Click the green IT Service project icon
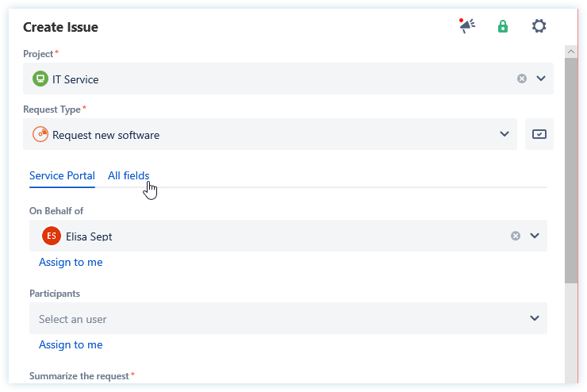The height and width of the screenshot is (392, 587). (40, 79)
